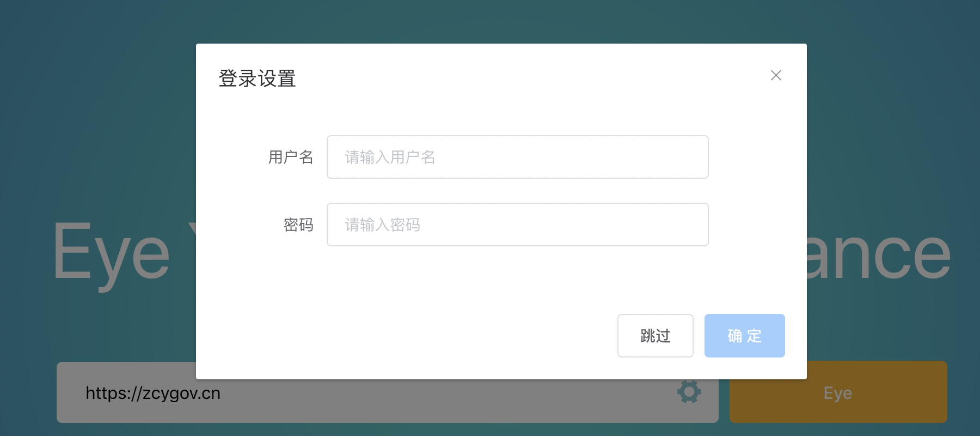Skip login setup using 跳过
Viewport: 980px width, 436px height.
pyautogui.click(x=655, y=336)
